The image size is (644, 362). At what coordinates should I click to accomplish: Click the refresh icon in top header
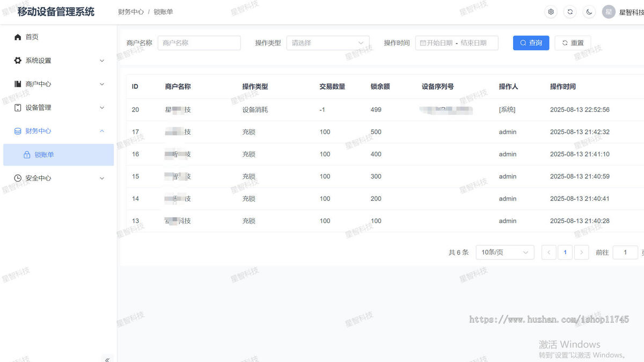[570, 12]
